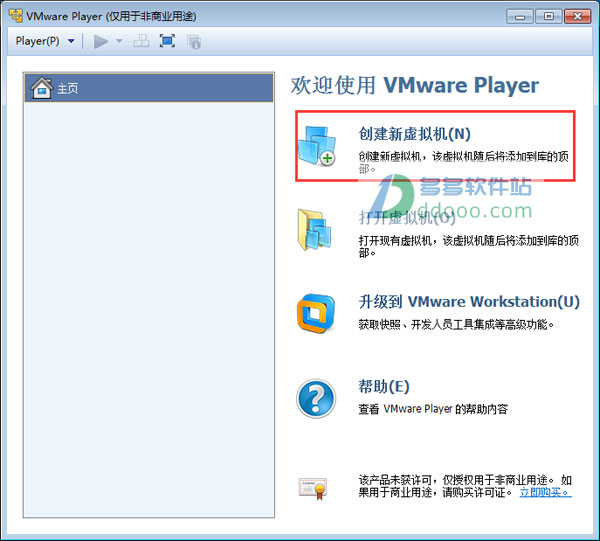
Task: Expand the Player menu dropdown arrow
Action: click(71, 41)
